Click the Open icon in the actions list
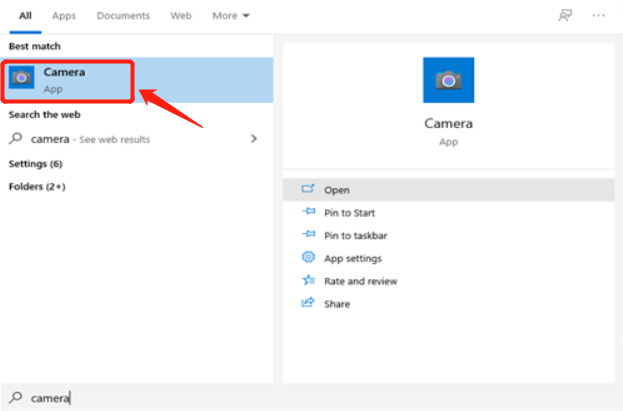This screenshot has width=623, height=411. click(x=308, y=189)
